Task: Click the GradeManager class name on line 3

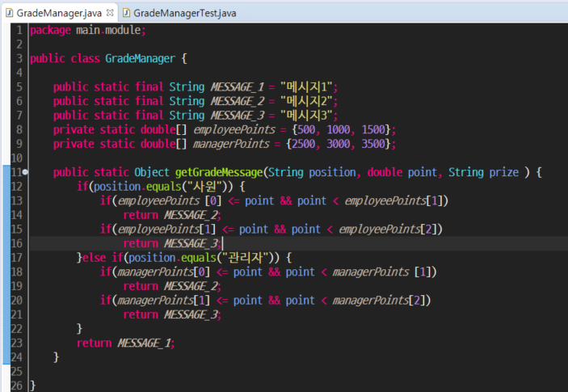Action: click(x=141, y=58)
